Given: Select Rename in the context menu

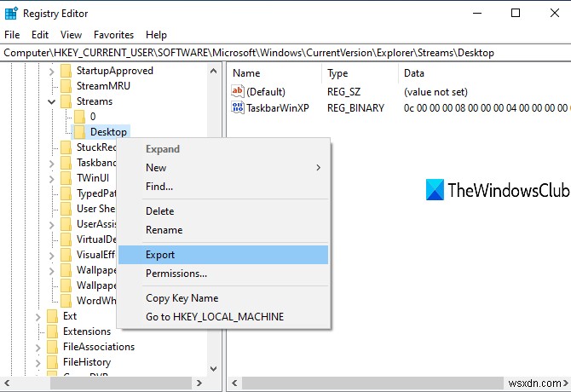Looking at the screenshot, I should [223, 230].
